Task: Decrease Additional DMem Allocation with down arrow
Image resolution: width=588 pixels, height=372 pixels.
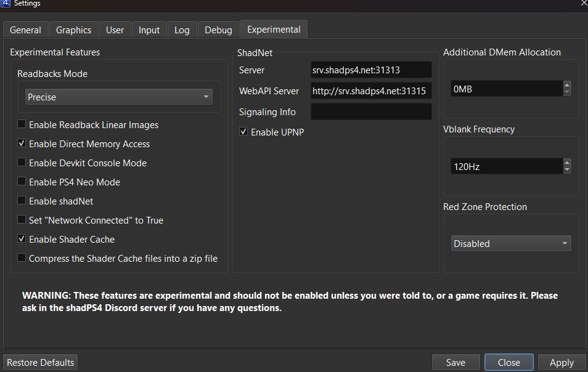Action: 567,92
